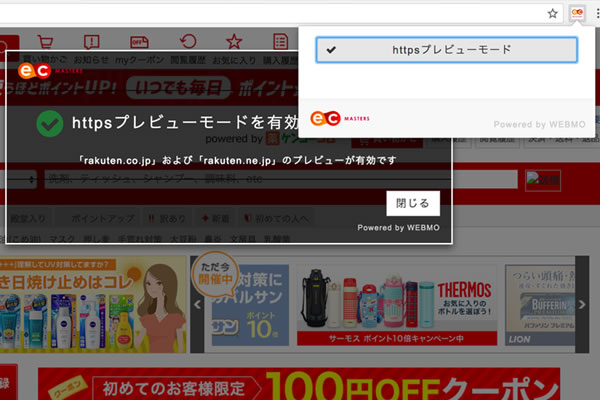Click the green checkmark icon in dialog

tap(48, 123)
